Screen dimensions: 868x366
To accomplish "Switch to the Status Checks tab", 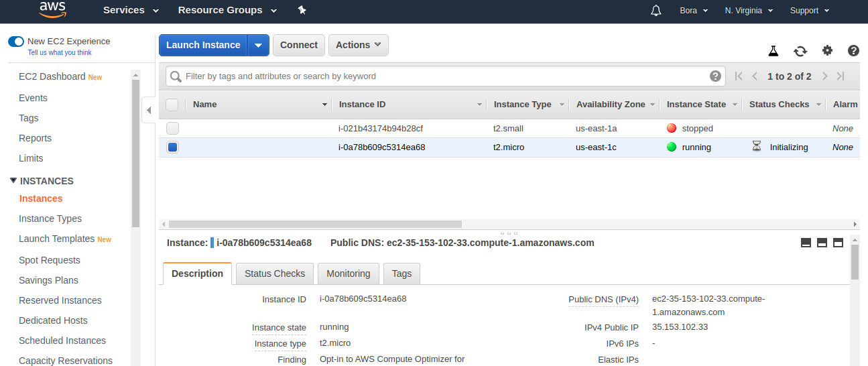I will coord(275,273).
